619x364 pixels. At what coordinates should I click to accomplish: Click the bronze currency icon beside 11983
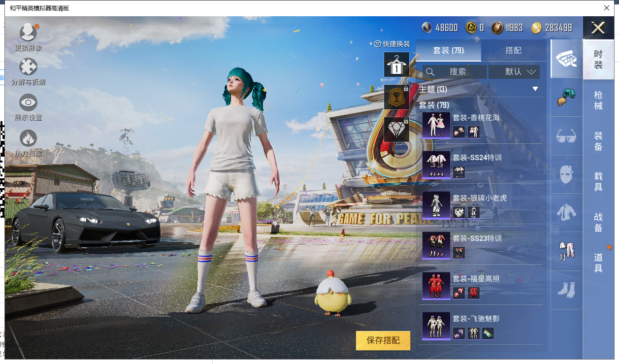coord(497,28)
